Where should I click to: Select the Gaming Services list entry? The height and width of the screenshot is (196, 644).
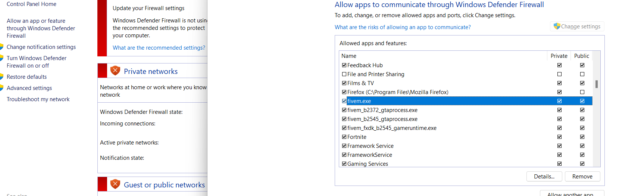coord(368,164)
